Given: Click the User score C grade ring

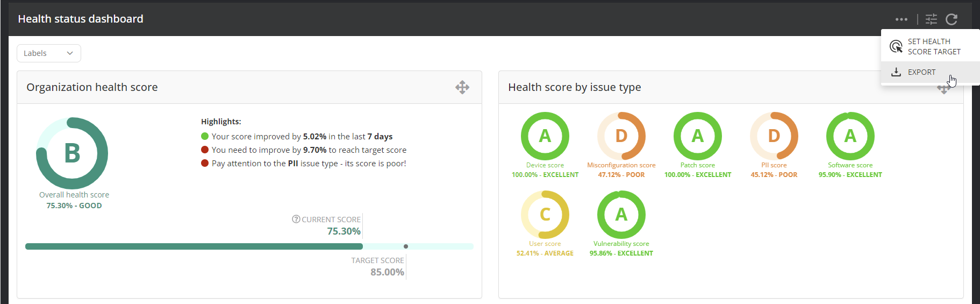Looking at the screenshot, I should tap(545, 214).
